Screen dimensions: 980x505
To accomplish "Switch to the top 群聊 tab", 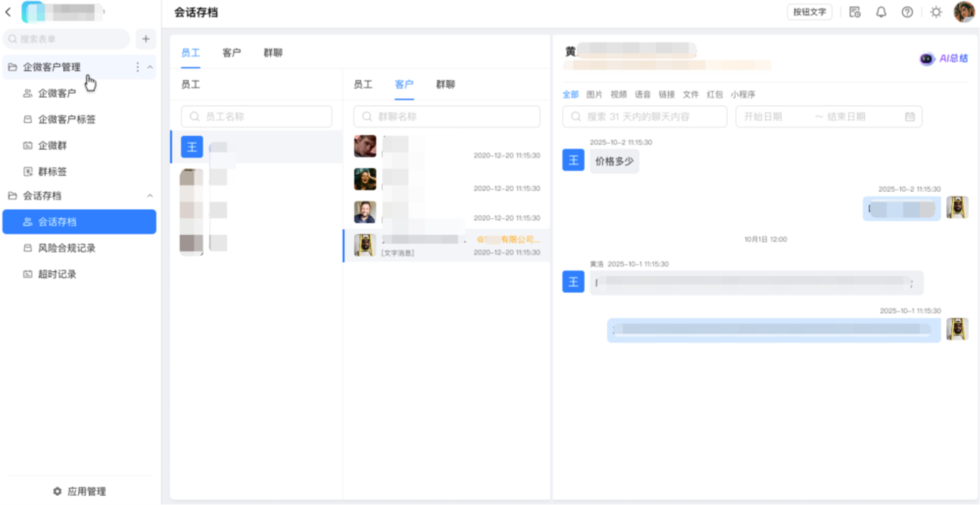I will (x=273, y=53).
